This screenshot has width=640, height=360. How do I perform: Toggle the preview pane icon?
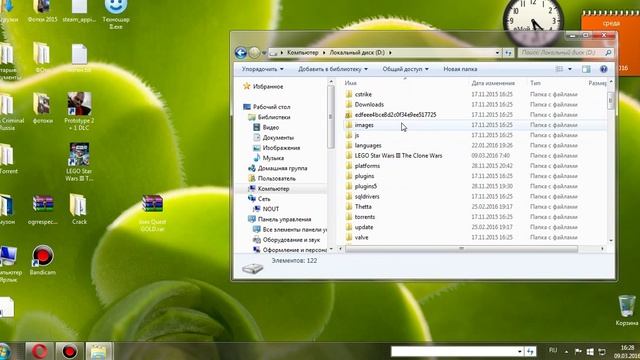click(x=586, y=69)
